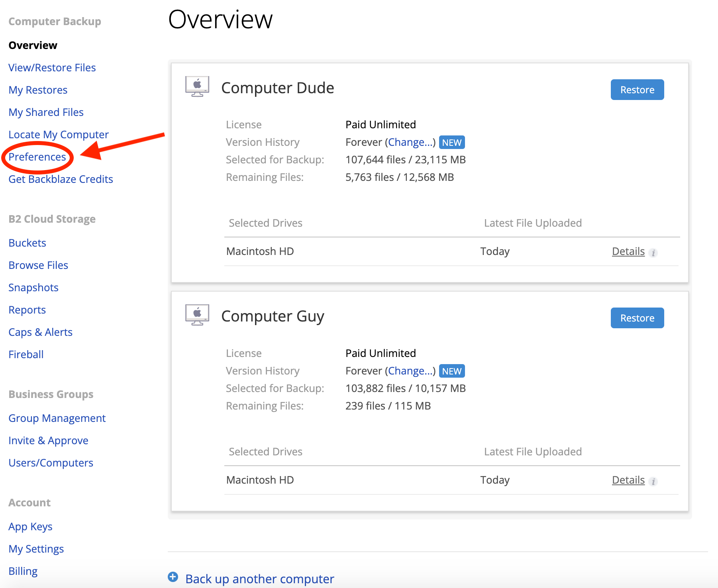Click Paid Unlimited license for Computer Guy
718x588 pixels.
tap(381, 353)
